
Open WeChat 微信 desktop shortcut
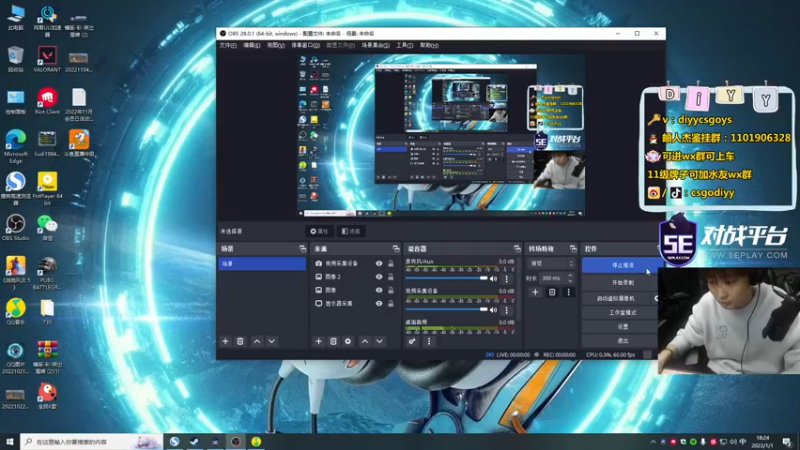[47, 228]
